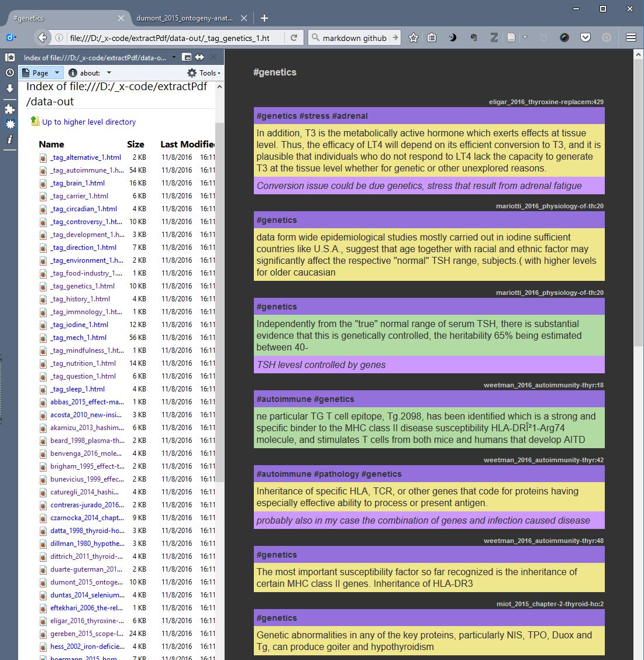Open _tag_brain_1.html file
This screenshot has height=660, width=644.
click(77, 183)
